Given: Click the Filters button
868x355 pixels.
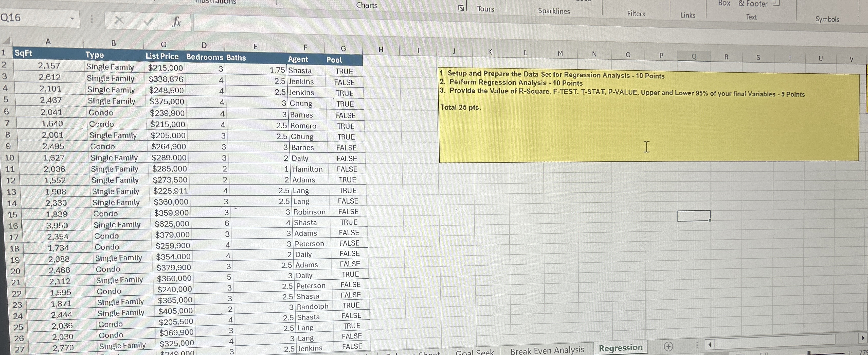Looking at the screenshot, I should 636,13.
